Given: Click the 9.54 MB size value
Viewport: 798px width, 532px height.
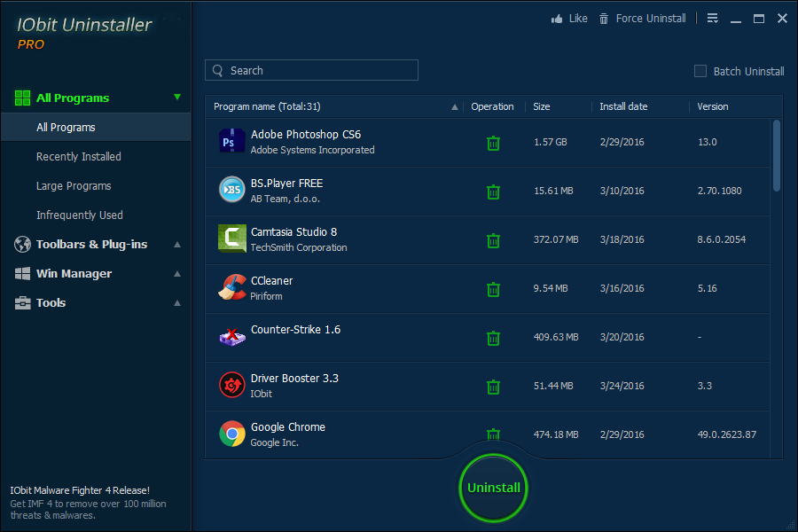Looking at the screenshot, I should tap(550, 289).
